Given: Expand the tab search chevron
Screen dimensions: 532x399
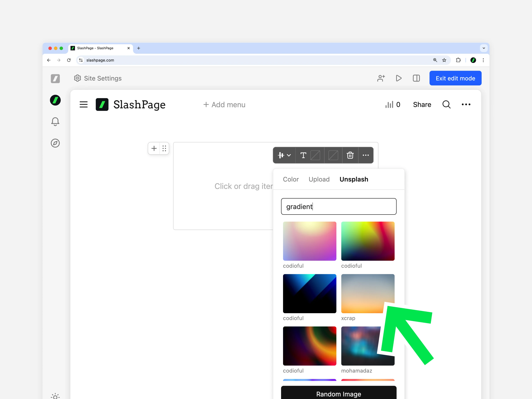Looking at the screenshot, I should pos(484,48).
